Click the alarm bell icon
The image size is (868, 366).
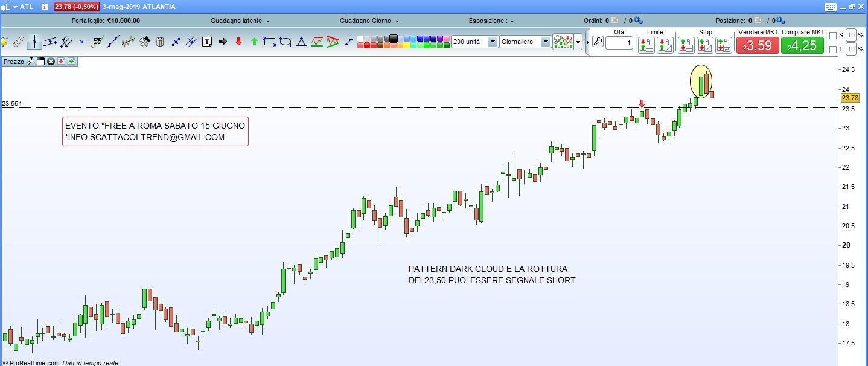4,42
